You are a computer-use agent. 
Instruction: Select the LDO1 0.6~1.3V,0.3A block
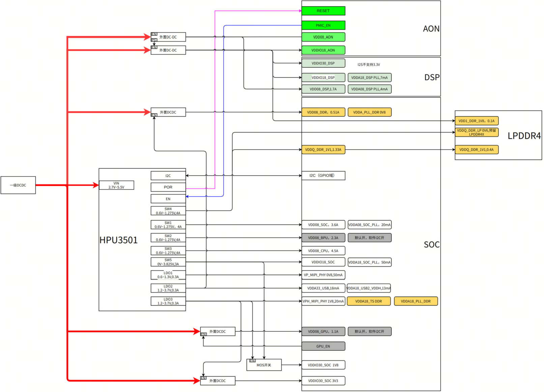(168, 275)
